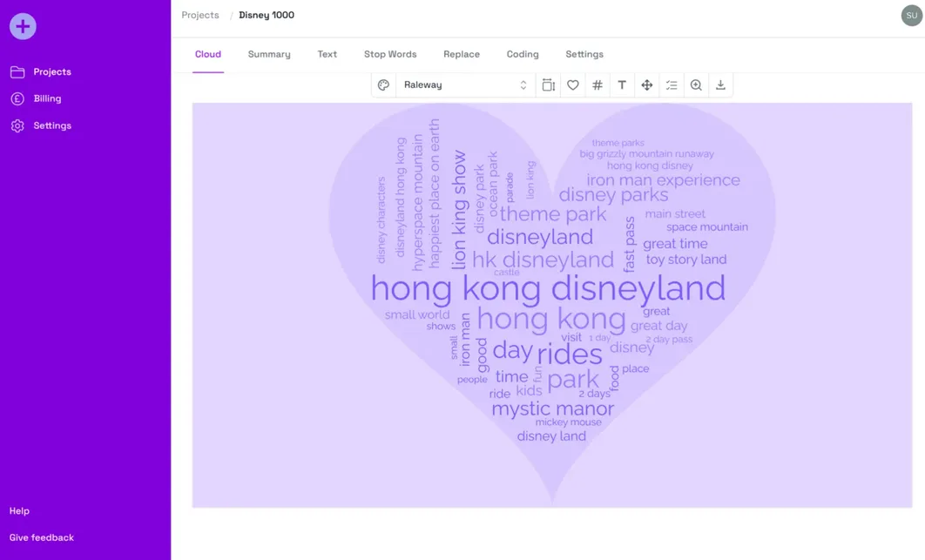The image size is (925, 560).
Task: Click the text T icon in toolbar
Action: [622, 85]
